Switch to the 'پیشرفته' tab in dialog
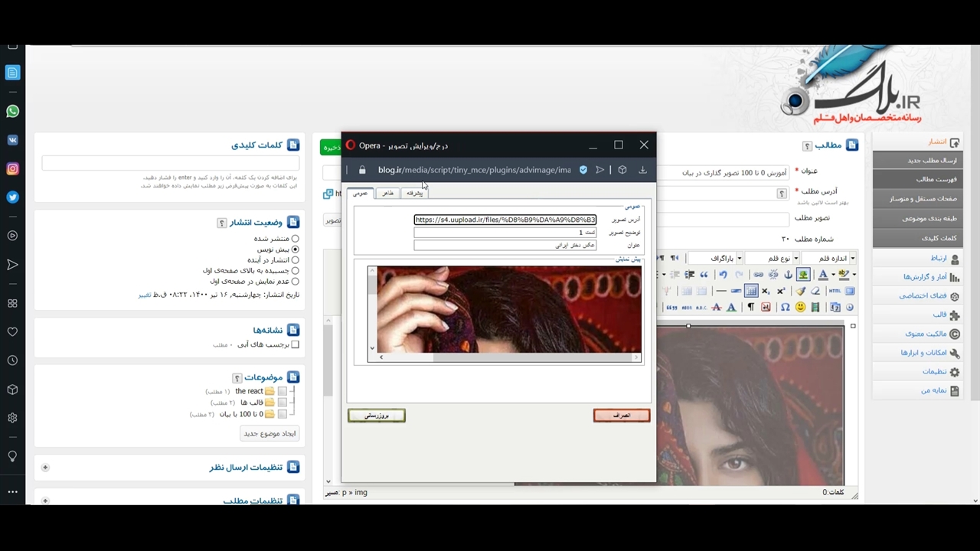This screenshot has width=980, height=551. pos(414,193)
